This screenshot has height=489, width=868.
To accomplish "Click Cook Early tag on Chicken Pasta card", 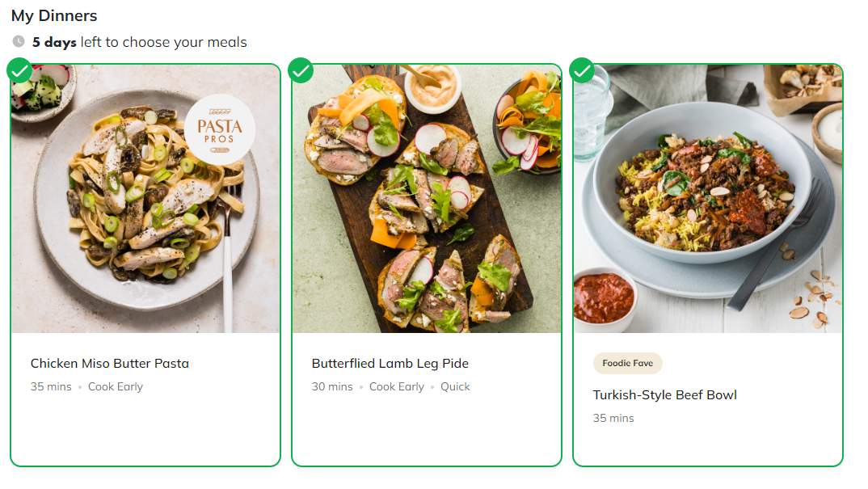I will [116, 387].
